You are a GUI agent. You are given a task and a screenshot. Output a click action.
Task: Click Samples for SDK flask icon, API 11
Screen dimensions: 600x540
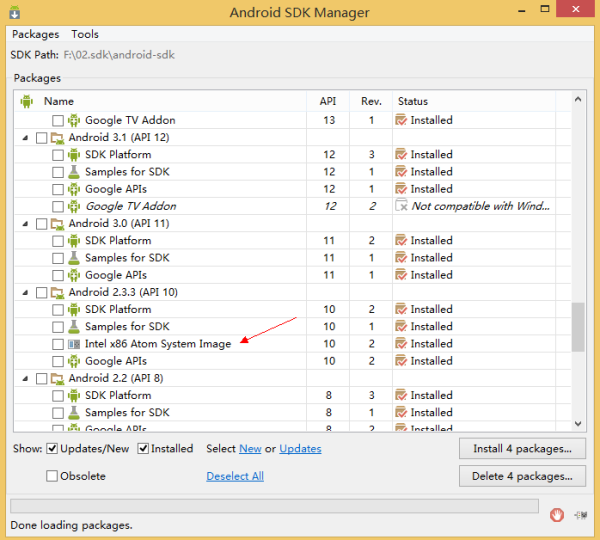point(74,258)
